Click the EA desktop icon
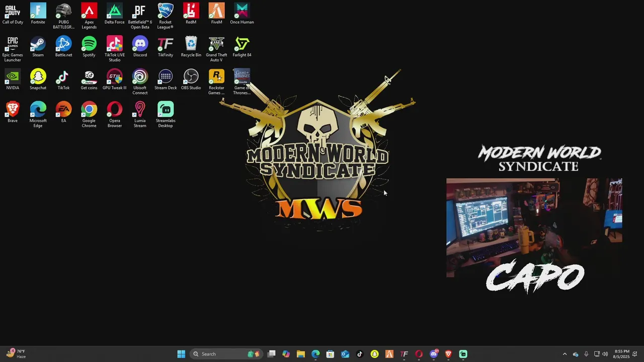The height and width of the screenshot is (362, 644). click(63, 112)
